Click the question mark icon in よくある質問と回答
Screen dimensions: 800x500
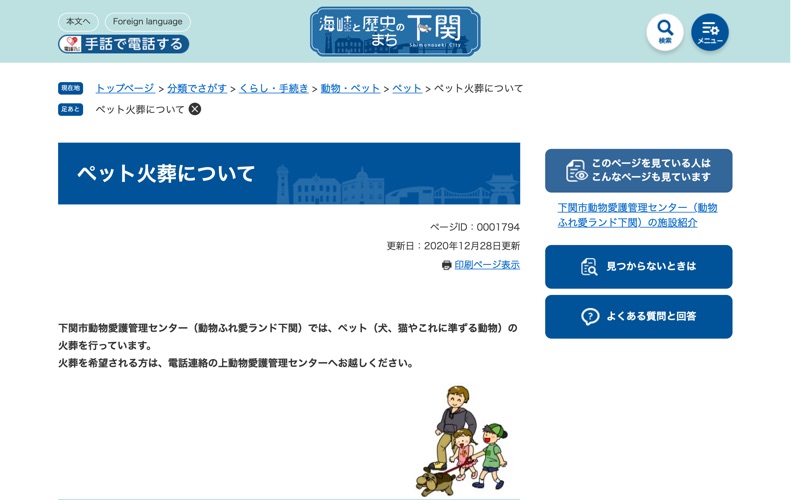click(590, 316)
